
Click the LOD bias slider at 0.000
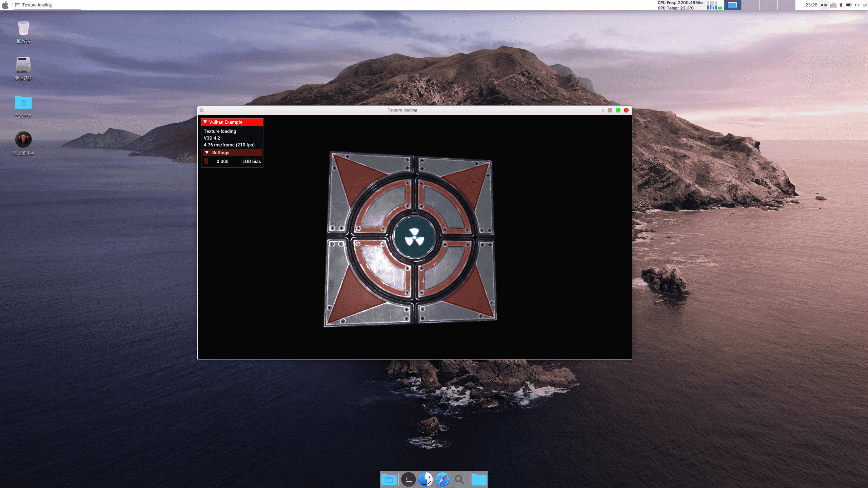[222, 161]
